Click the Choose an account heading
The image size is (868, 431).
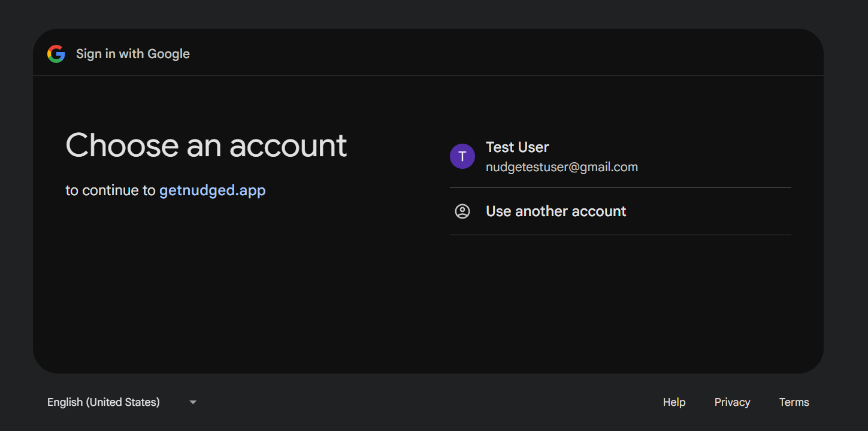206,145
